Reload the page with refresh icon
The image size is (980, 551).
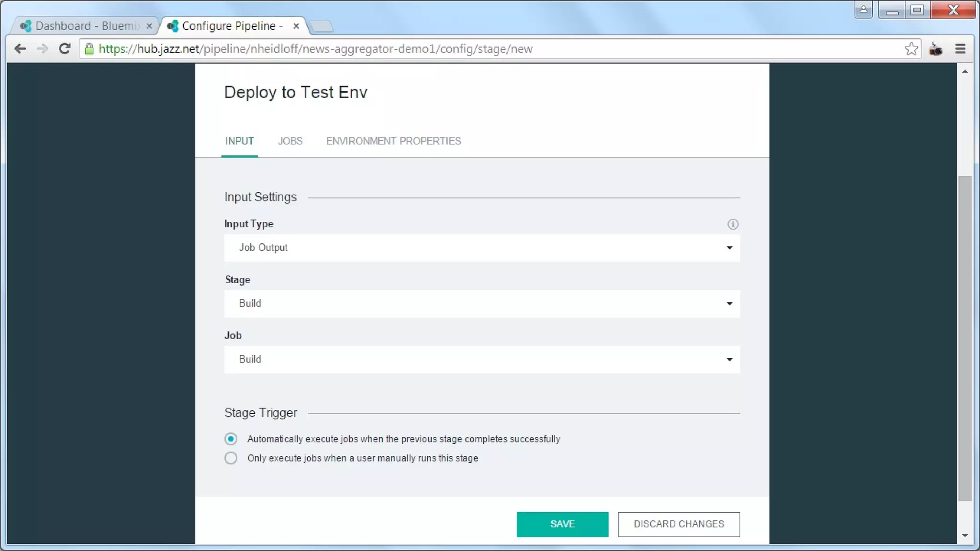point(65,49)
